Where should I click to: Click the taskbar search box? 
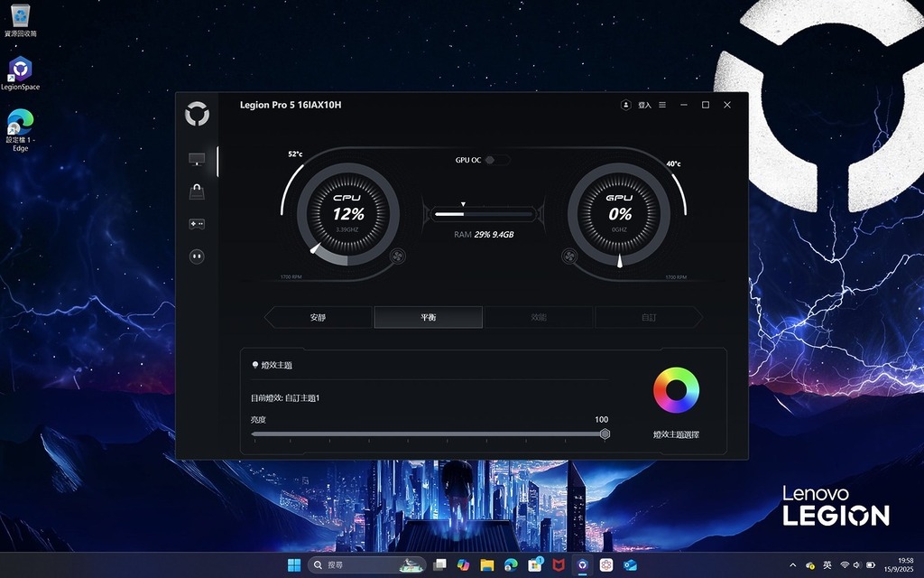point(366,565)
